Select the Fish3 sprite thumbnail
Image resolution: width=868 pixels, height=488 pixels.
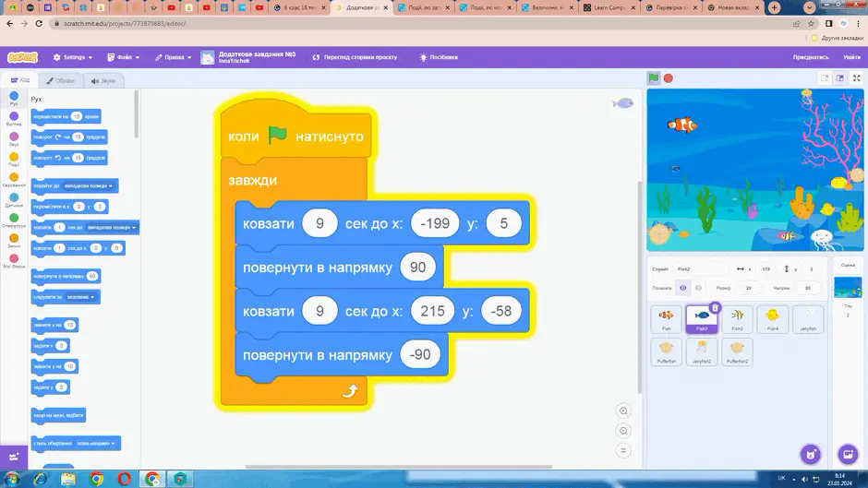point(737,319)
